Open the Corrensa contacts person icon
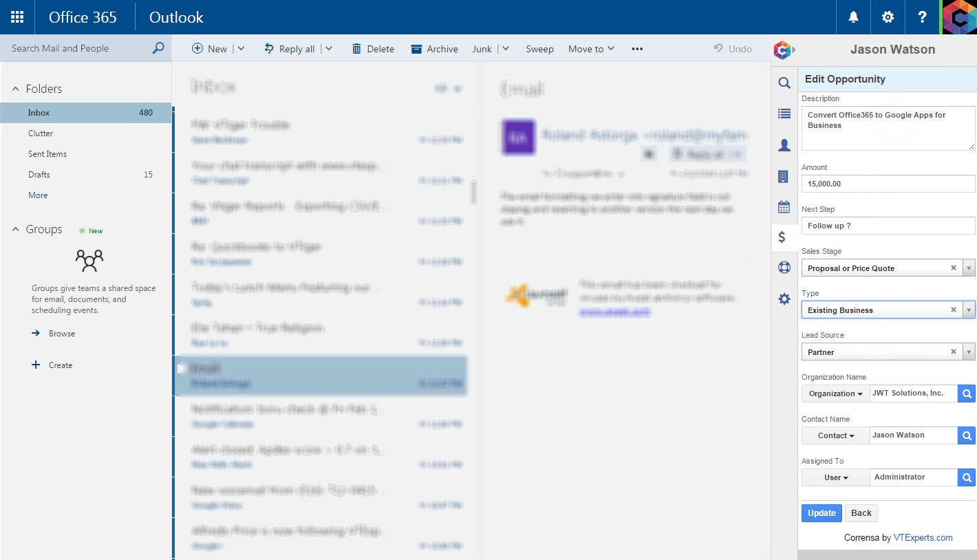Viewport: 977px width, 560px height. [784, 145]
